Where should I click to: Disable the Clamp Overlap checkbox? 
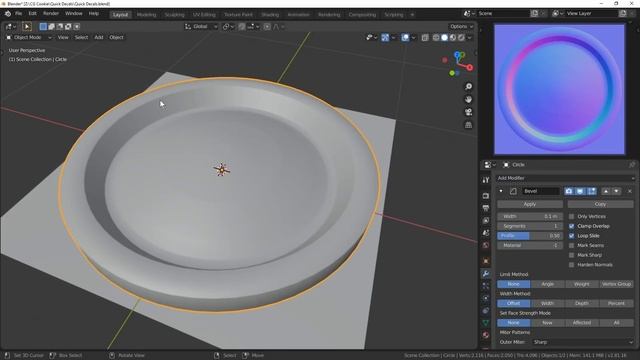tap(571, 226)
